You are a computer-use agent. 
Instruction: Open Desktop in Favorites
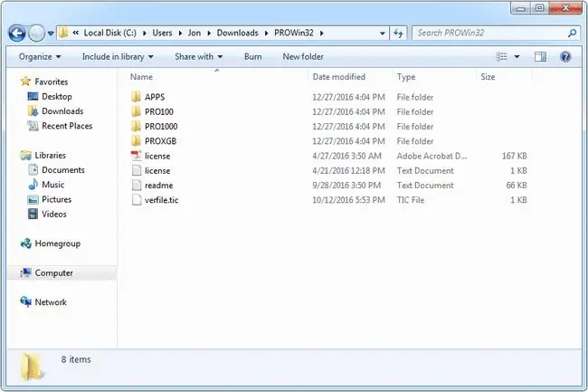click(x=57, y=96)
